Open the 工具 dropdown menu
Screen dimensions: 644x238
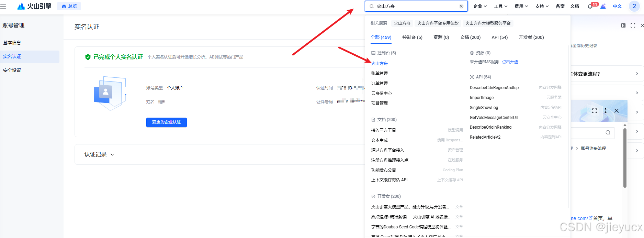pyautogui.click(x=500, y=6)
